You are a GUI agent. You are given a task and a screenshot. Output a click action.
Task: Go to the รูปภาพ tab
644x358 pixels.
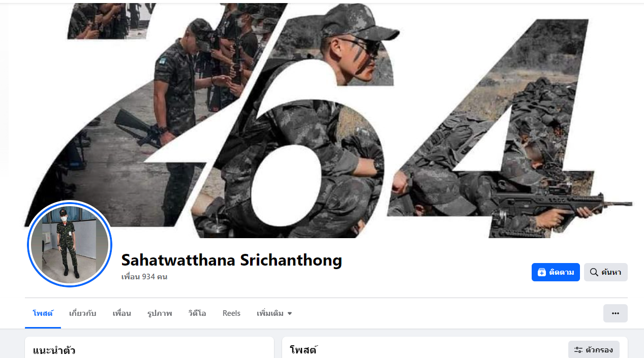pyautogui.click(x=160, y=313)
